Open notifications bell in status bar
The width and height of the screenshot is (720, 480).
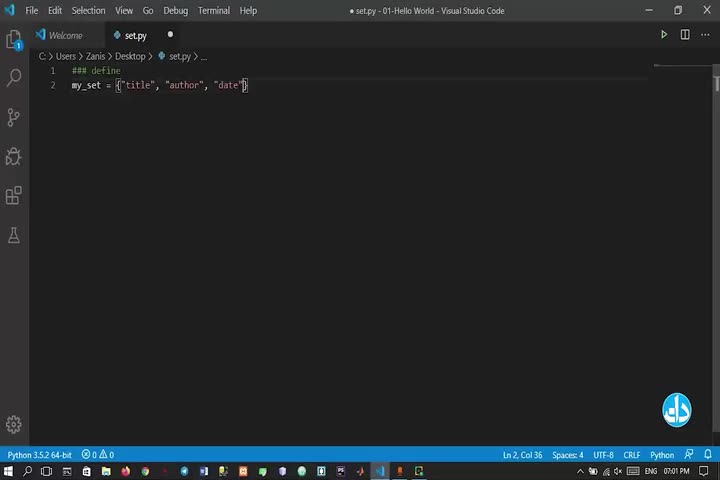[708, 455]
